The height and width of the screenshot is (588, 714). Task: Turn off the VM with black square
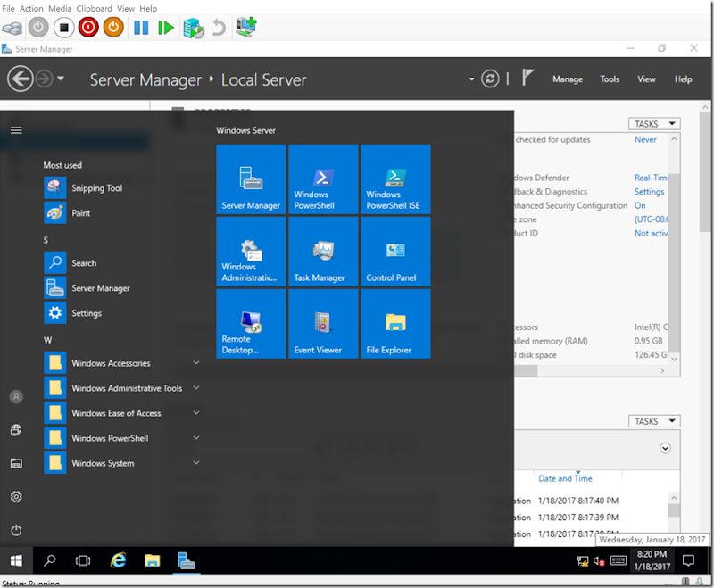point(63,28)
